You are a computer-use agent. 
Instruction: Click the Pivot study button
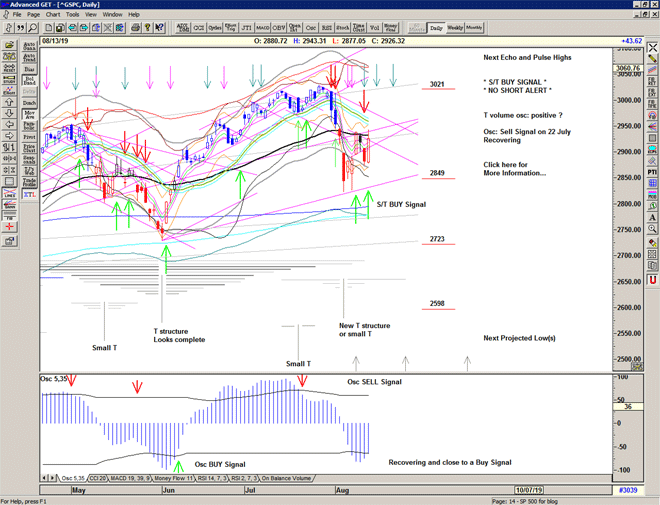tap(29, 137)
